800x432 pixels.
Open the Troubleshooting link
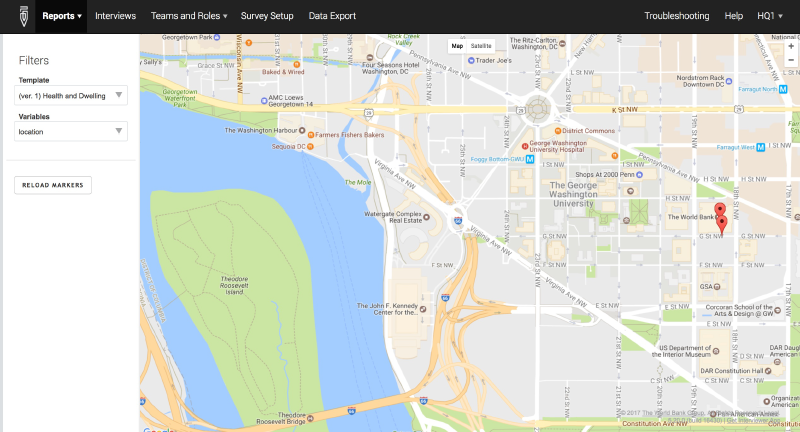676,16
